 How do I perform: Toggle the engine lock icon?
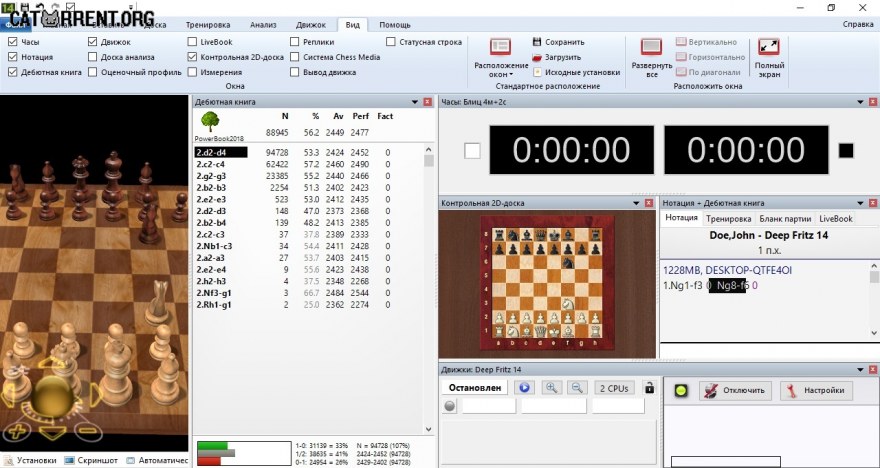point(649,388)
